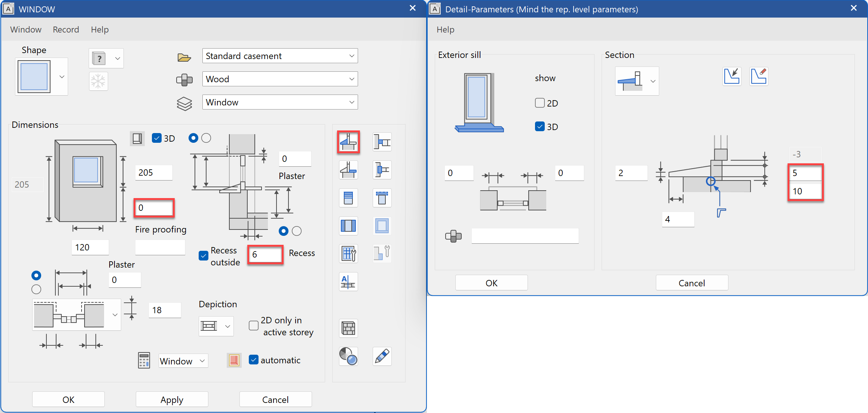Click the calculator icon beside Window dropdown
868x413 pixels.
point(144,361)
